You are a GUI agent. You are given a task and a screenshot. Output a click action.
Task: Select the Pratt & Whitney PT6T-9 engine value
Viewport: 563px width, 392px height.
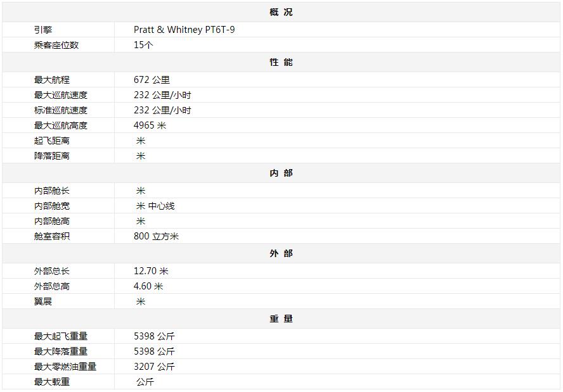[x=184, y=30]
